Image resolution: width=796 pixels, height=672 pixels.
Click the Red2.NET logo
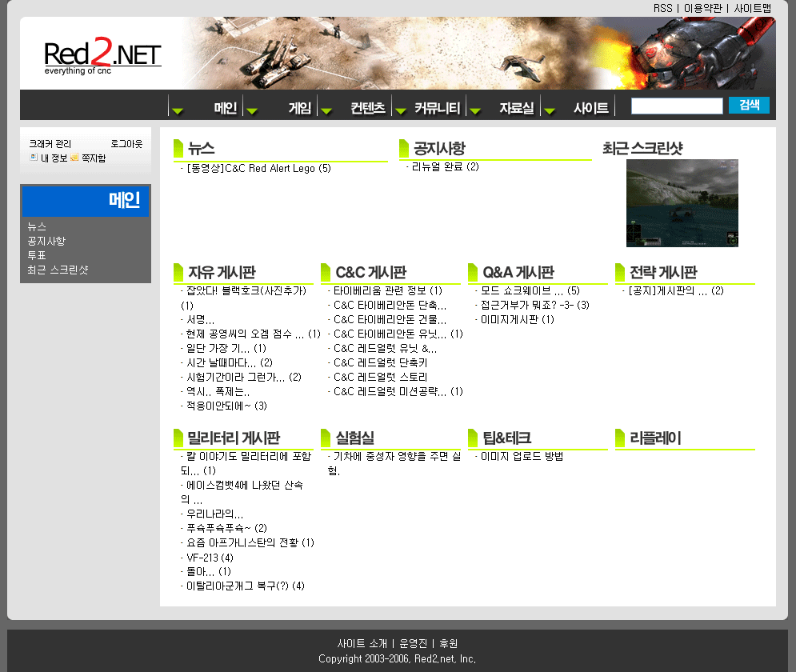click(102, 56)
